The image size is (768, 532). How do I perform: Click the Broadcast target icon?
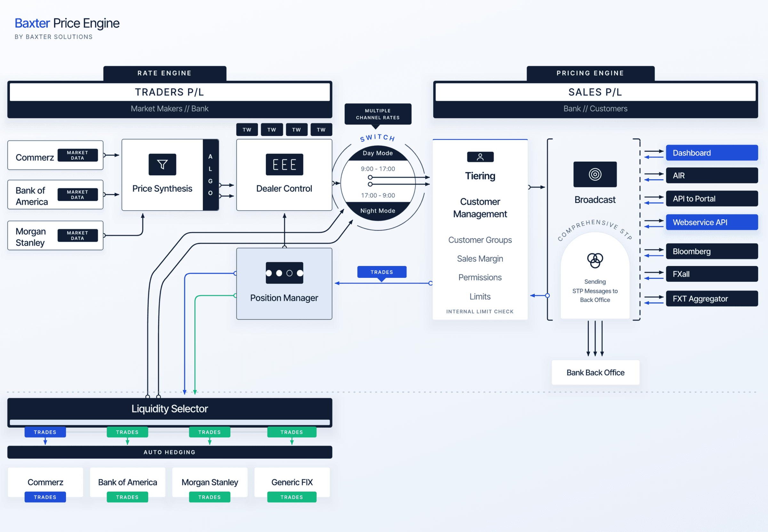(x=595, y=174)
